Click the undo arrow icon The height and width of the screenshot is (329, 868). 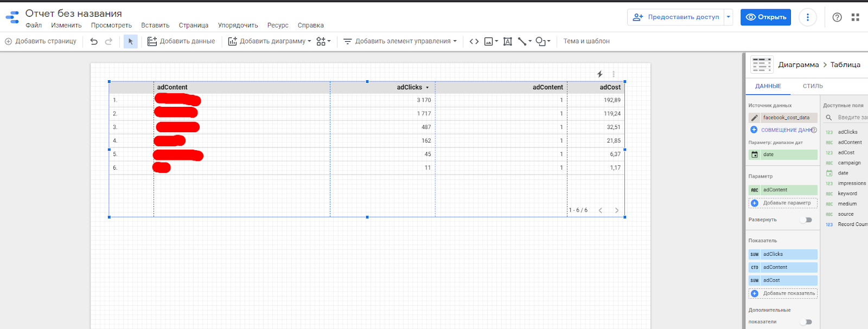[x=94, y=41]
